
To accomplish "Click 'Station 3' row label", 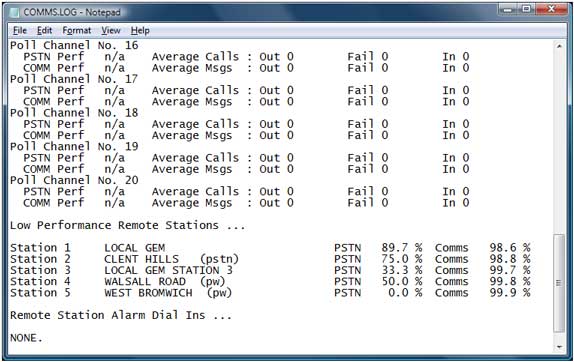I will click(40, 270).
